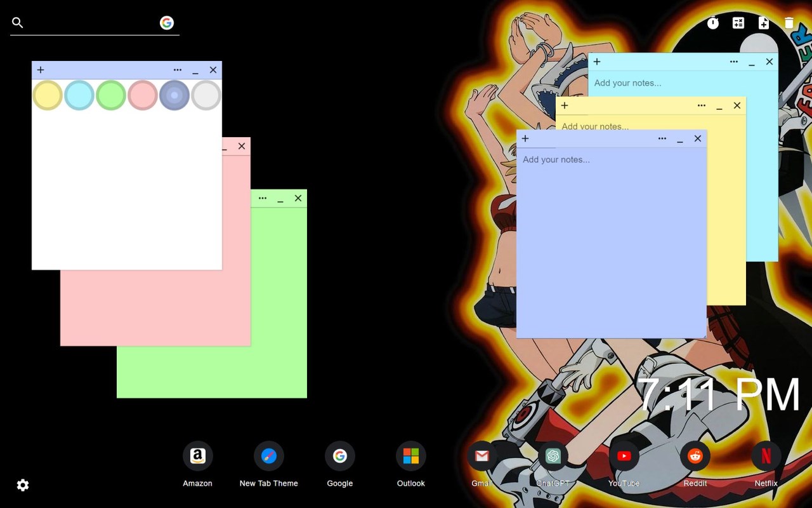
Task: Pick the dark blue color swatch
Action: click(174, 95)
